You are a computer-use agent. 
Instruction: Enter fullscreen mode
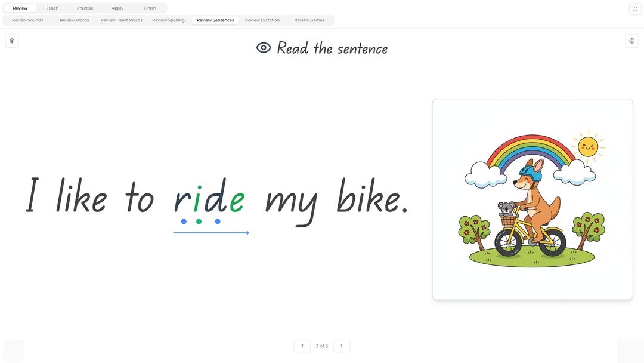point(634,9)
